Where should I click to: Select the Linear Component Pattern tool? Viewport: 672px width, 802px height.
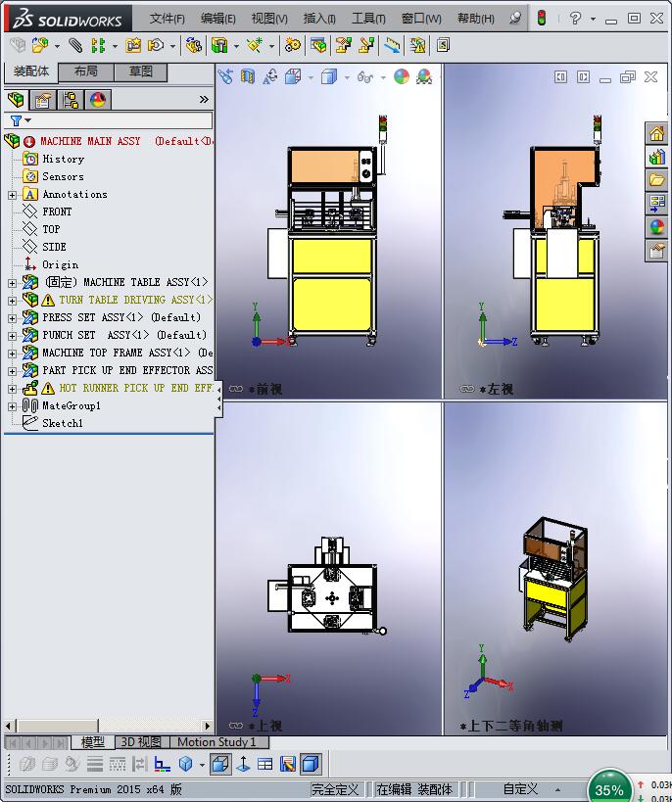pyautogui.click(x=98, y=45)
